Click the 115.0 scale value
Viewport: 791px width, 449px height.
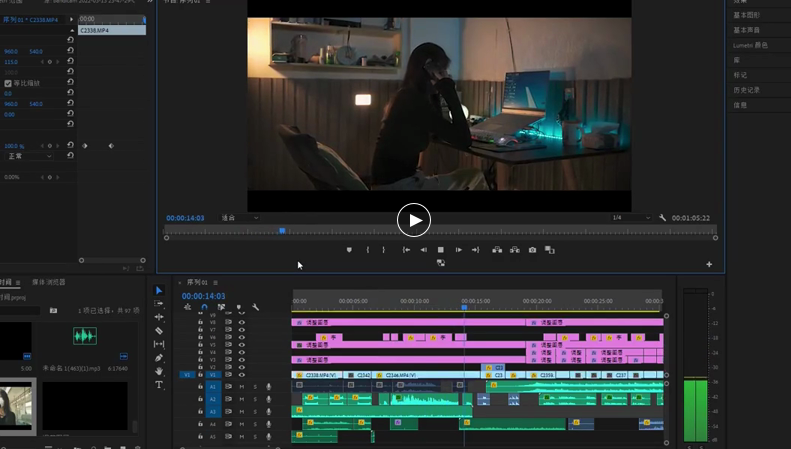(11, 62)
